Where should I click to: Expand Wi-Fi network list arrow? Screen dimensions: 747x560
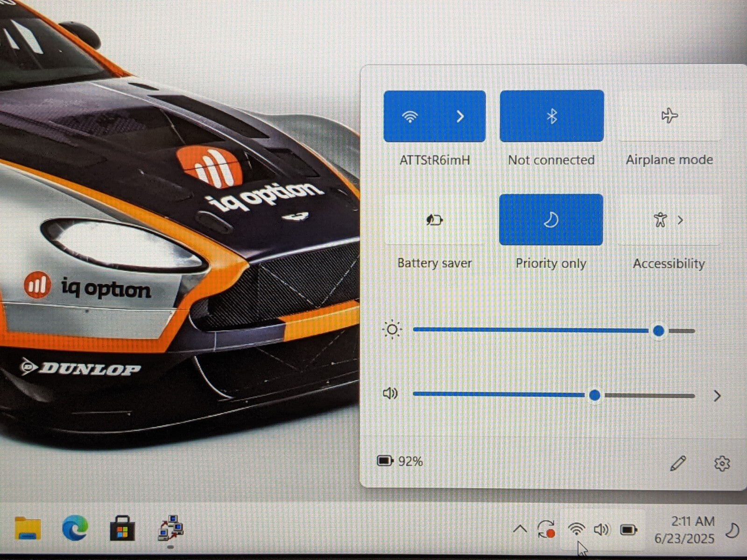coord(460,116)
